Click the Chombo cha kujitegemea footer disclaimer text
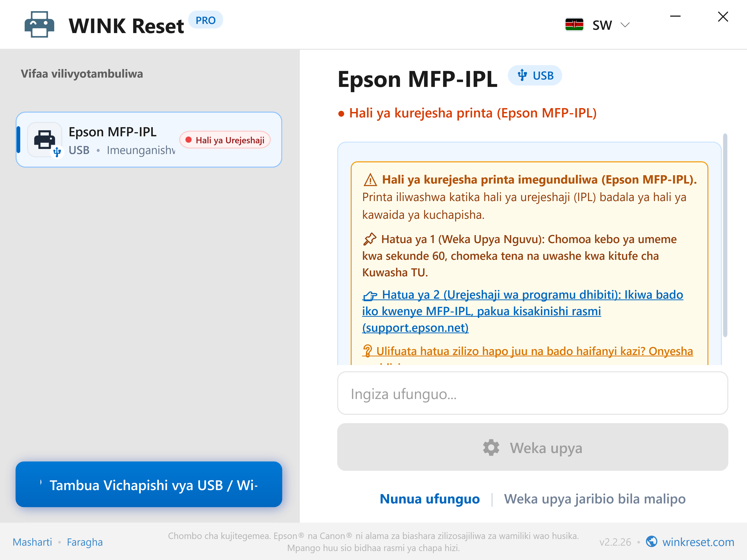Screen dimensions: 747x560 pyautogui.click(x=373, y=542)
